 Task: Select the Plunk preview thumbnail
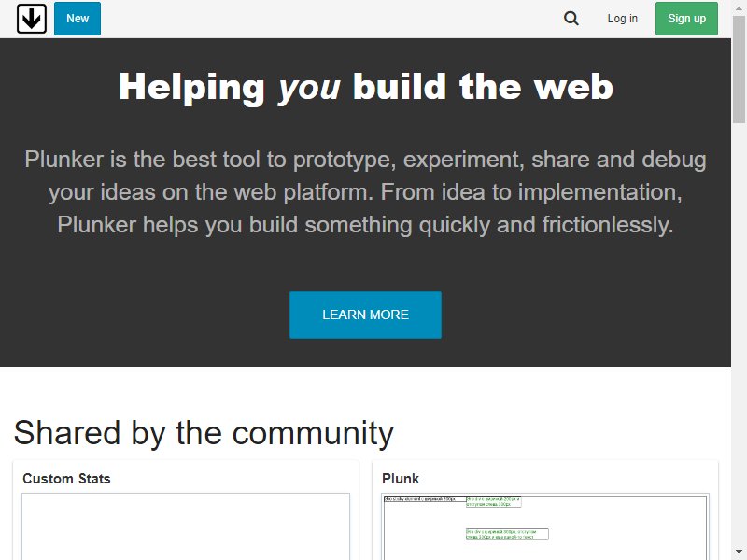click(545, 526)
